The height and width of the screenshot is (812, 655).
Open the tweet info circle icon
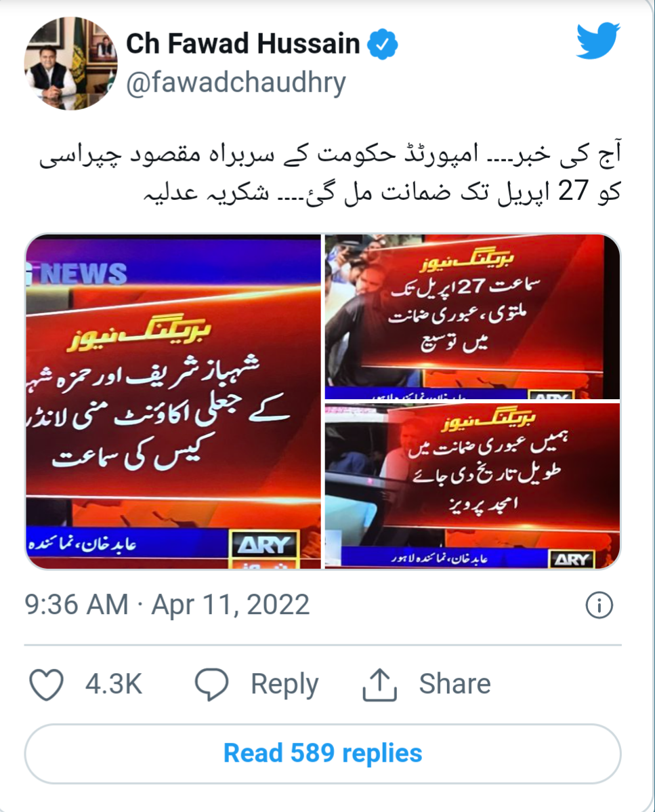(599, 605)
